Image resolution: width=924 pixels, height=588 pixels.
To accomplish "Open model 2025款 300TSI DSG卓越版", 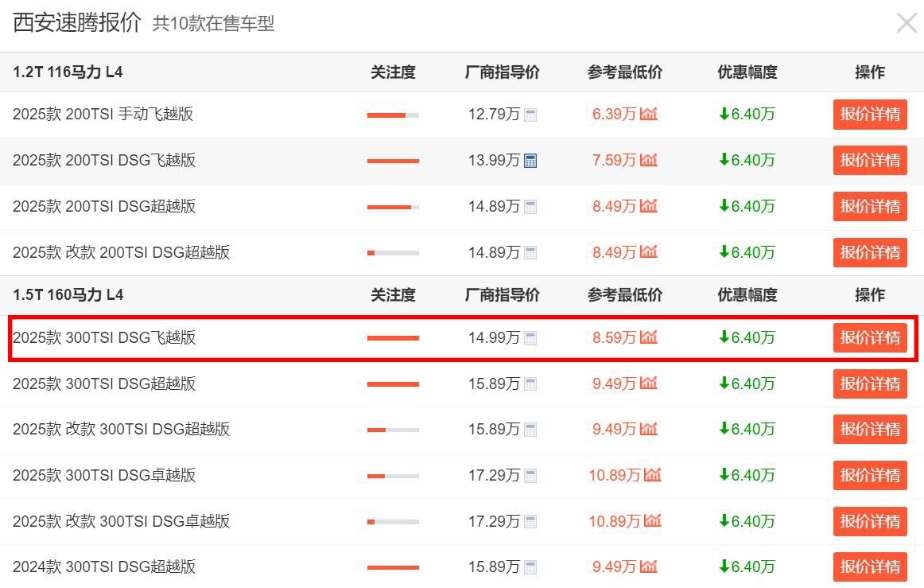I will click(104, 475).
